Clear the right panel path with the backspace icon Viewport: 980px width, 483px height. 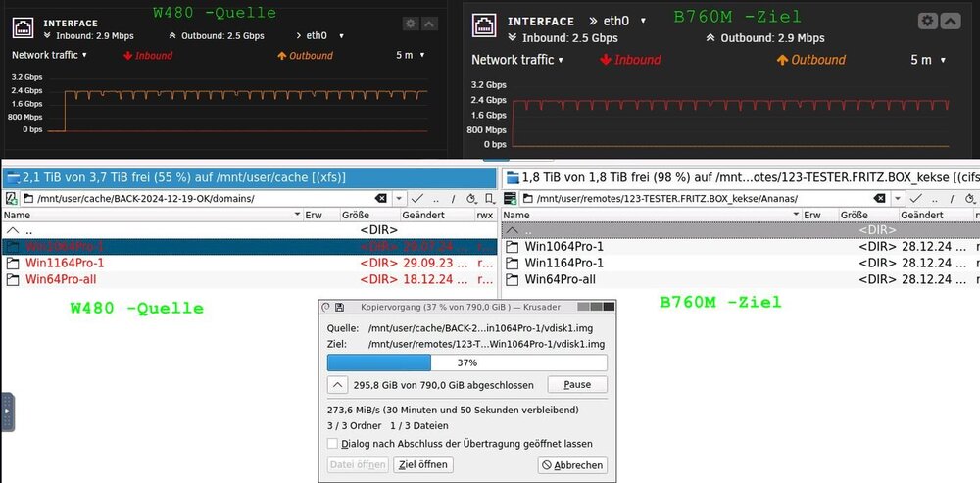[x=879, y=199]
